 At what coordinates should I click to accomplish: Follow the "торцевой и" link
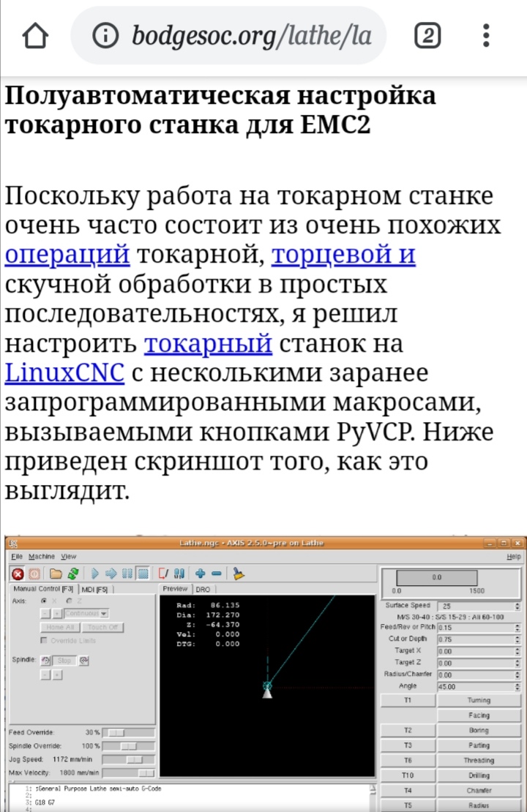click(x=343, y=255)
